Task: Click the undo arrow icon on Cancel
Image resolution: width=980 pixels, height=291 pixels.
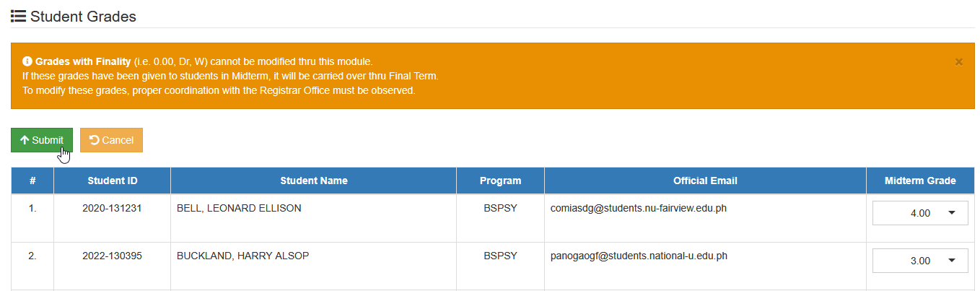Action: tap(95, 140)
